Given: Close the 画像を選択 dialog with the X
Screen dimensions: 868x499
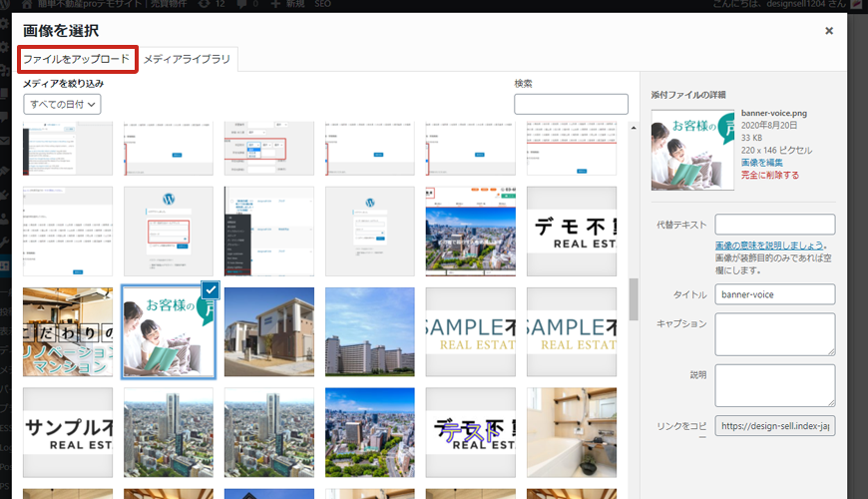Looking at the screenshot, I should pos(829,31).
